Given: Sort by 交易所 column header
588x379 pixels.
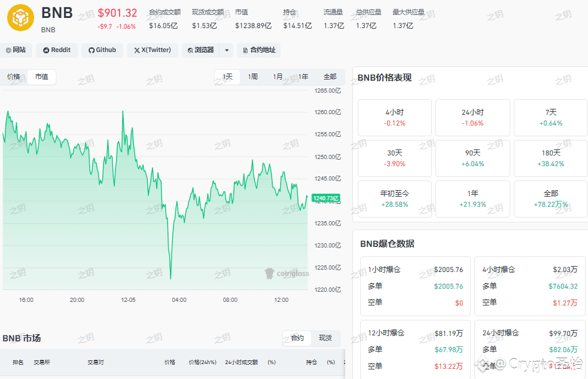Looking at the screenshot, I should click(42, 362).
